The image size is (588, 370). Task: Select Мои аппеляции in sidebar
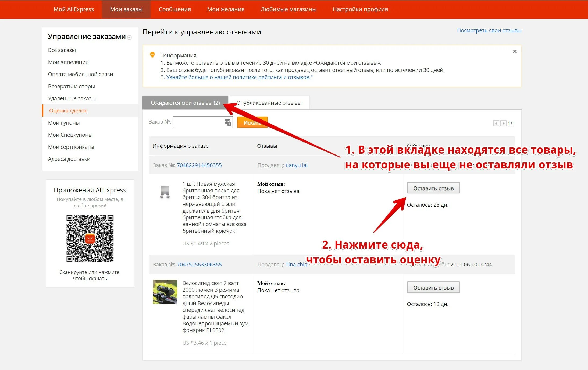coord(68,62)
